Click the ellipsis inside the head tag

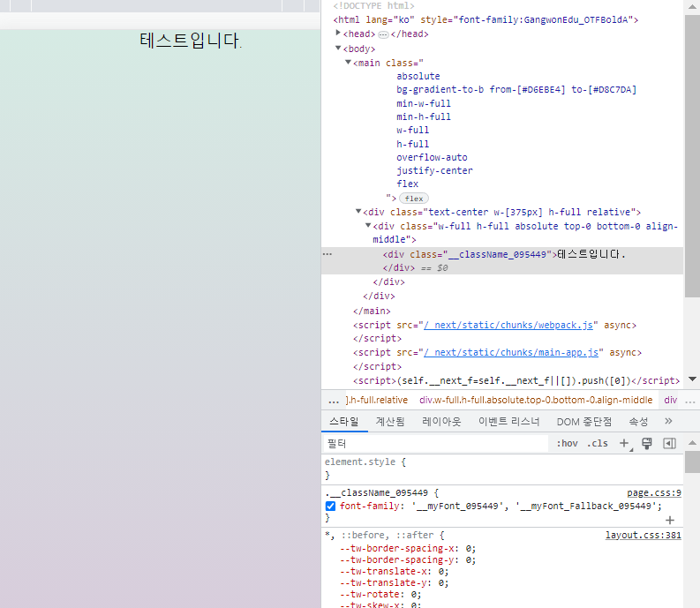(383, 34)
